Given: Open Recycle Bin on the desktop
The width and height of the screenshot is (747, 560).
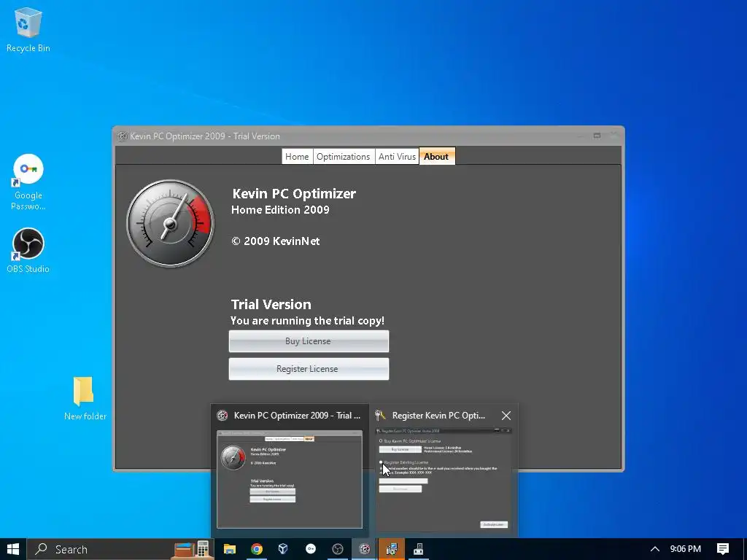Looking at the screenshot, I should 28,30.
